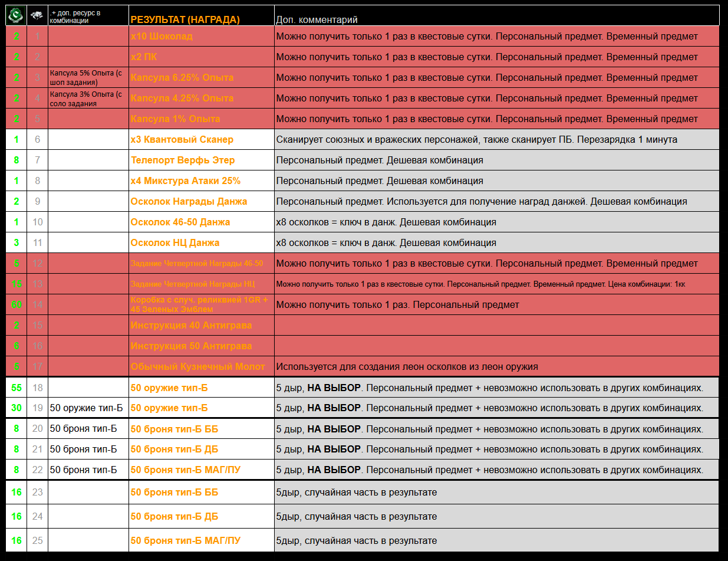
Task: Select the Осколок НЦ Данжа cell
Action: pos(174,243)
